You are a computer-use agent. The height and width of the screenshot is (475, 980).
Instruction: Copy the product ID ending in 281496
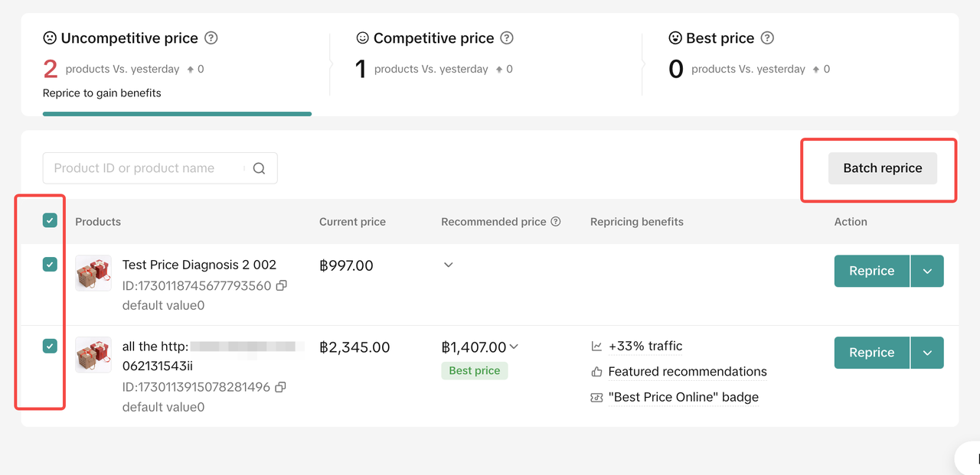pyautogui.click(x=280, y=387)
